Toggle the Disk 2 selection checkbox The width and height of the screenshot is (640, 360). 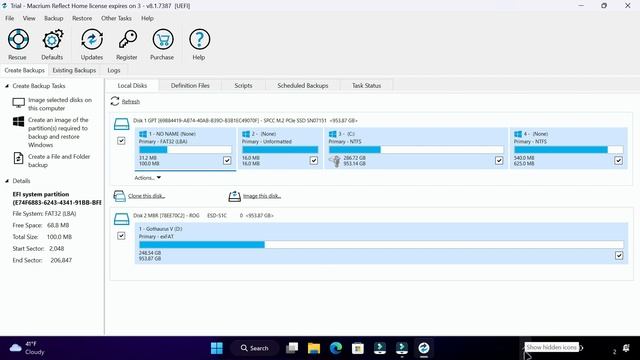click(121, 236)
